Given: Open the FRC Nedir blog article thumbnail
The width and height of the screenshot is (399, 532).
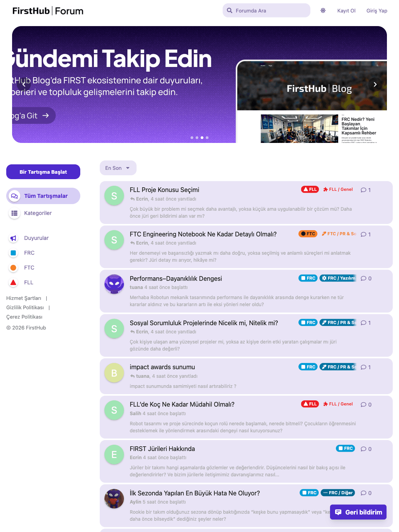Looking at the screenshot, I should pyautogui.click(x=299, y=129).
